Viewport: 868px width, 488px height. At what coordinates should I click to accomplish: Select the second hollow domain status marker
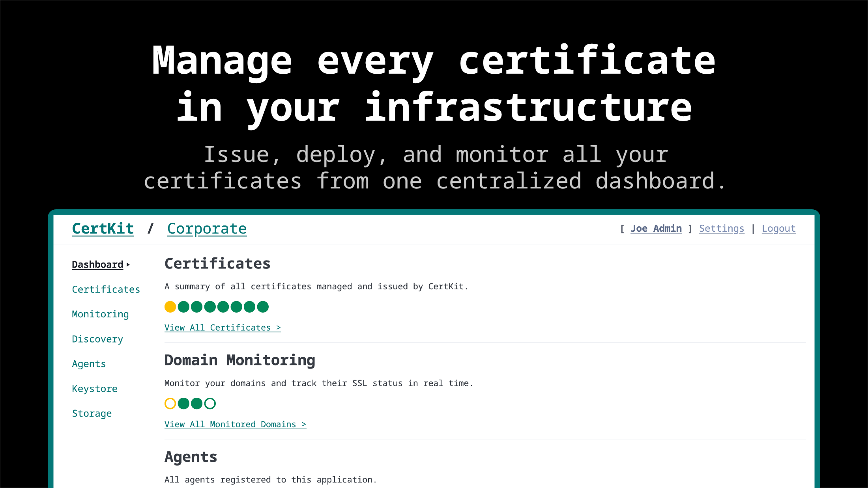(210, 403)
